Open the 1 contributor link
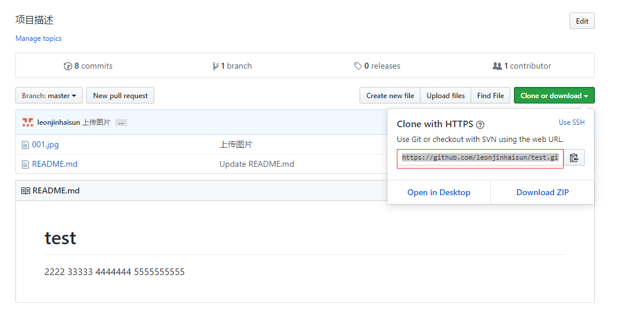The height and width of the screenshot is (317, 644). coord(522,66)
